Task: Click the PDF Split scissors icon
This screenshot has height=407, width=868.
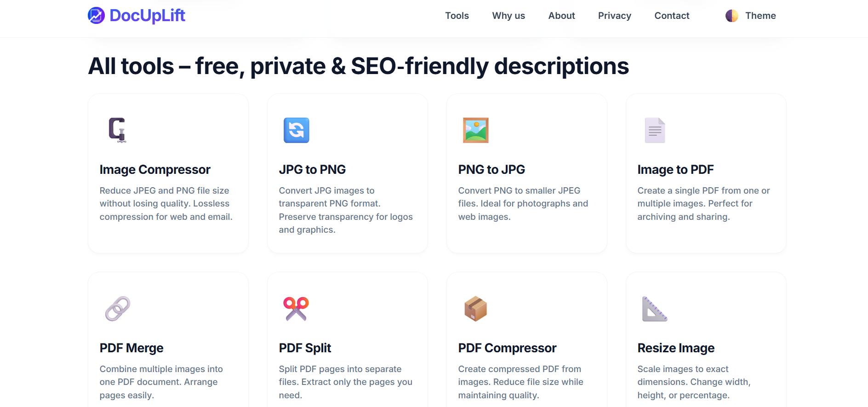Action: [296, 309]
